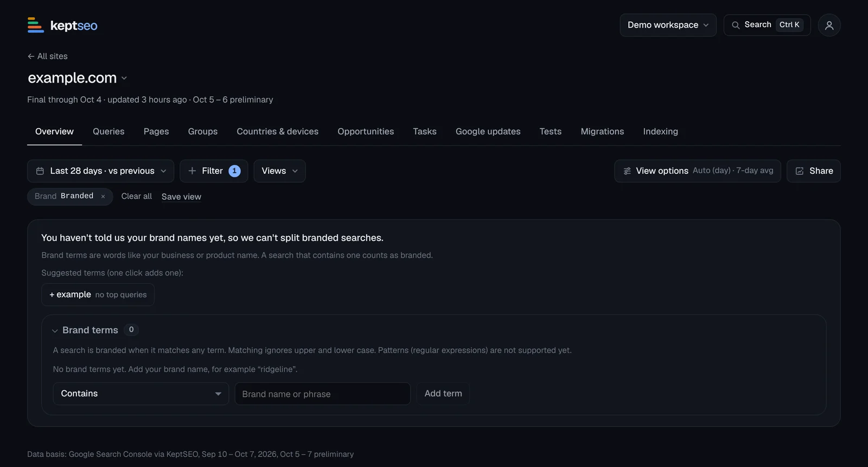Open the Opportunities tab

(366, 131)
